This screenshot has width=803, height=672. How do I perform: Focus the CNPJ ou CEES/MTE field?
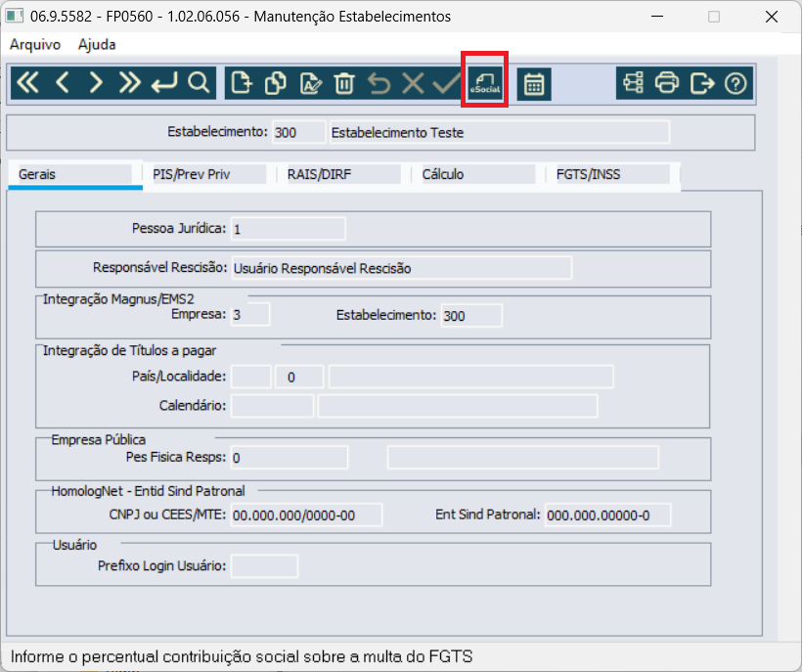coord(306,515)
